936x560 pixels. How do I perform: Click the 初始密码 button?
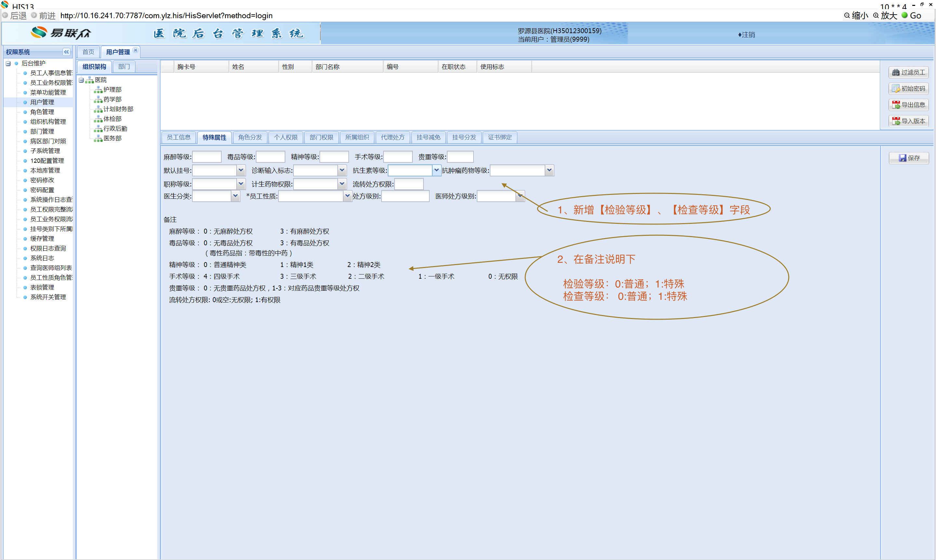[x=908, y=89]
